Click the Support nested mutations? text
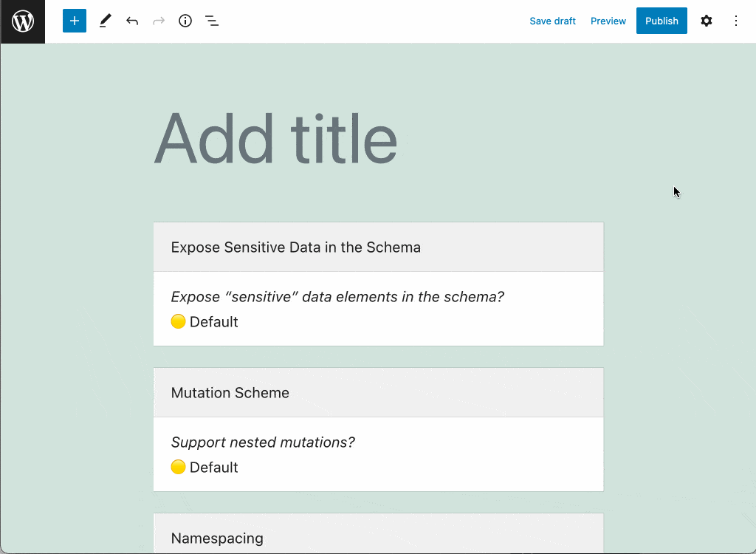The width and height of the screenshot is (756, 554). (x=263, y=442)
